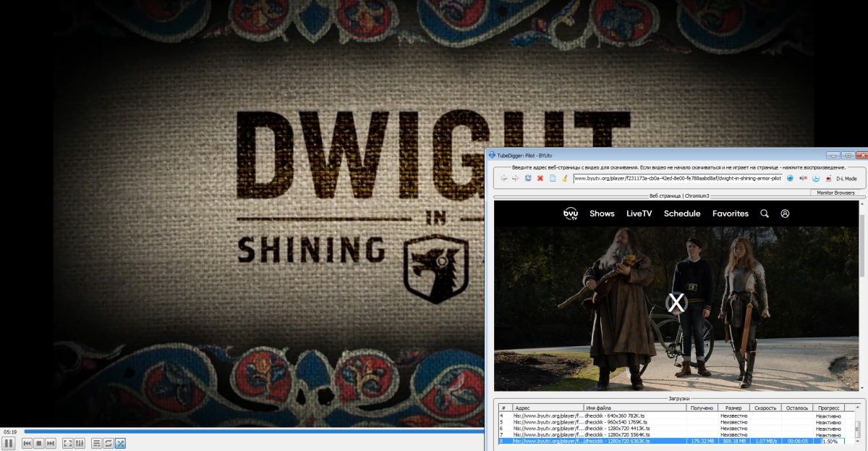Screen dimensions: 868x451
Task: Click the web page vertical scrollbar
Action: [862, 297]
